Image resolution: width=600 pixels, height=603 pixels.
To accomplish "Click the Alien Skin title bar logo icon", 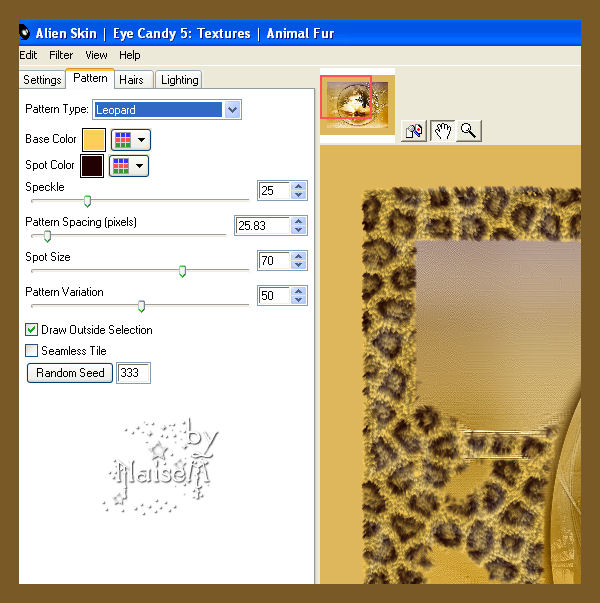I will tap(25, 33).
